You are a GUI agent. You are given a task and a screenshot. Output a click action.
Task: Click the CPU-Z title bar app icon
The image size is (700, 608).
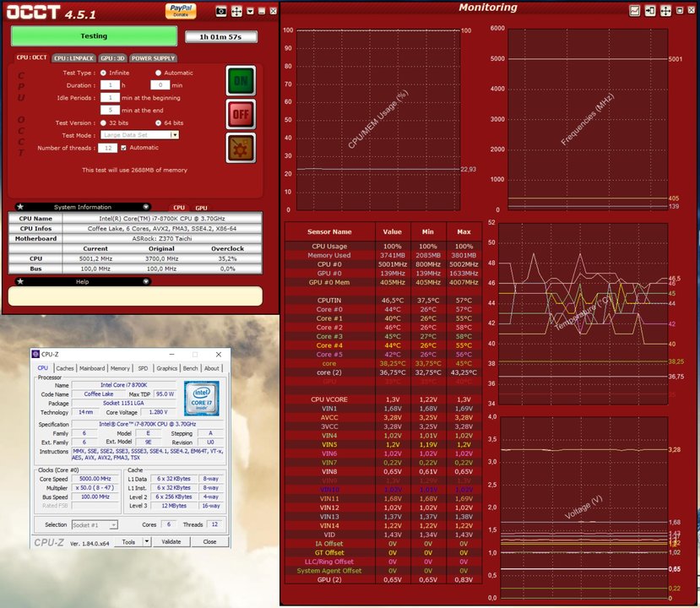click(35, 354)
